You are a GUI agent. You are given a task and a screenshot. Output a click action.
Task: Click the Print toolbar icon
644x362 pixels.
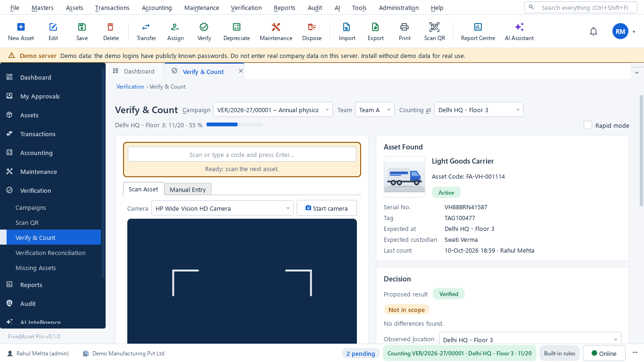pyautogui.click(x=405, y=27)
